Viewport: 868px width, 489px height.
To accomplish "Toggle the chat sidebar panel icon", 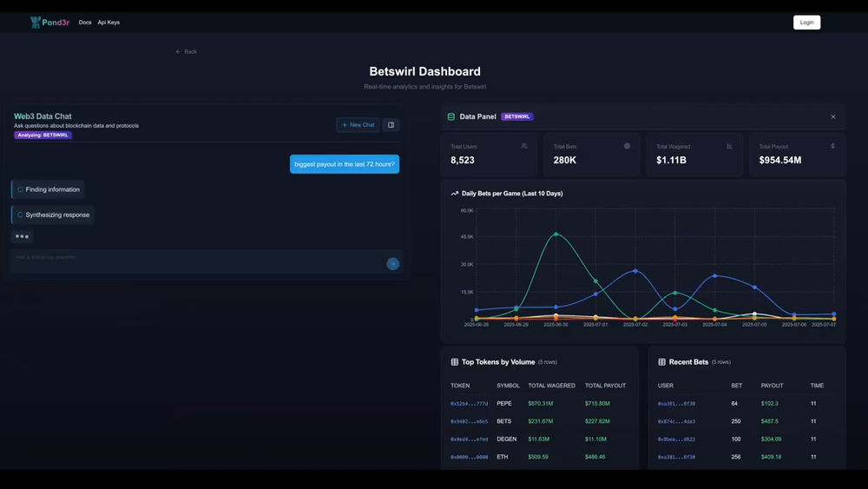I will (391, 125).
